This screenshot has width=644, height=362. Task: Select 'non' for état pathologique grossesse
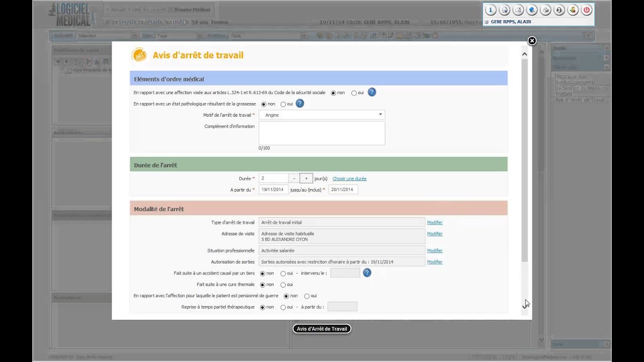click(x=264, y=104)
